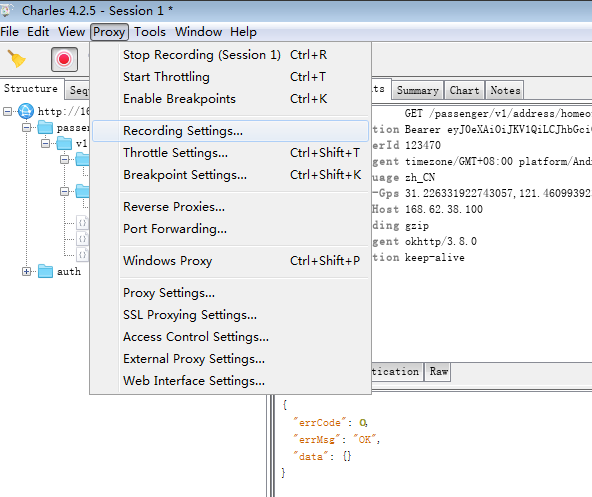Click the red record button icon
Screen dimensions: 592x497
[64, 59]
